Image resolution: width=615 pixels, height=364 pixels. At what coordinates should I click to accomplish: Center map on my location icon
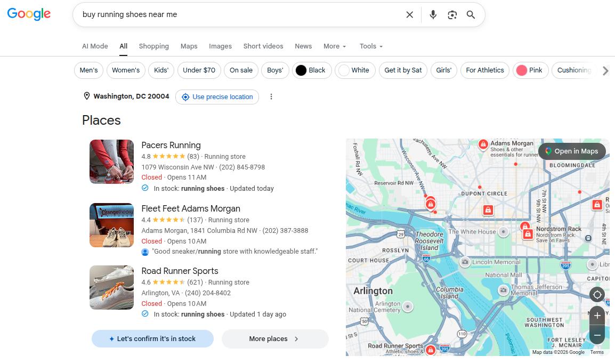click(597, 295)
